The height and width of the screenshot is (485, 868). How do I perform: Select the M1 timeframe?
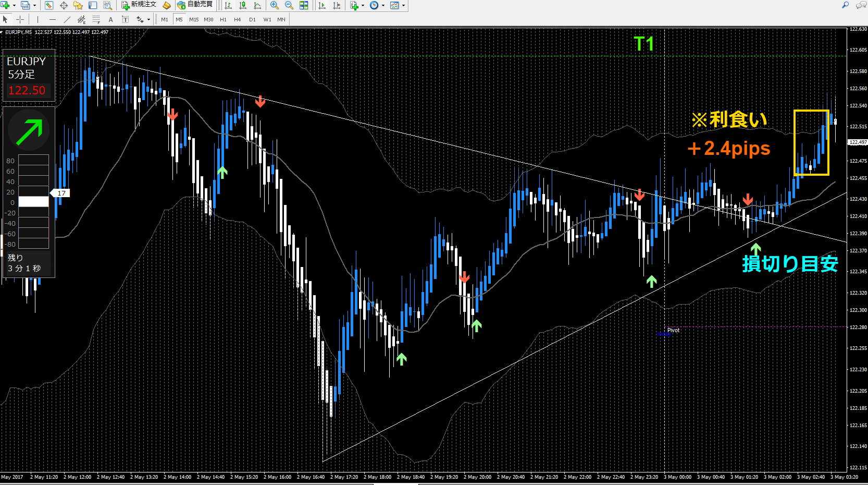pyautogui.click(x=165, y=19)
